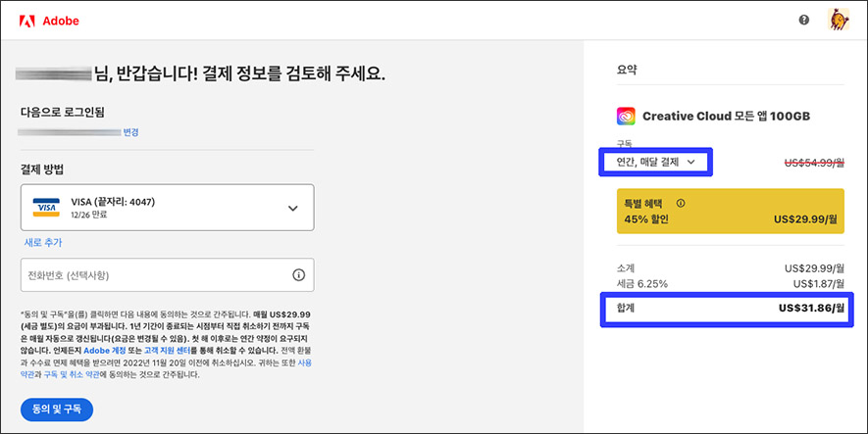Image resolution: width=868 pixels, height=434 pixels.
Task: Click the 세금 6.25% label
Action: coord(642,284)
